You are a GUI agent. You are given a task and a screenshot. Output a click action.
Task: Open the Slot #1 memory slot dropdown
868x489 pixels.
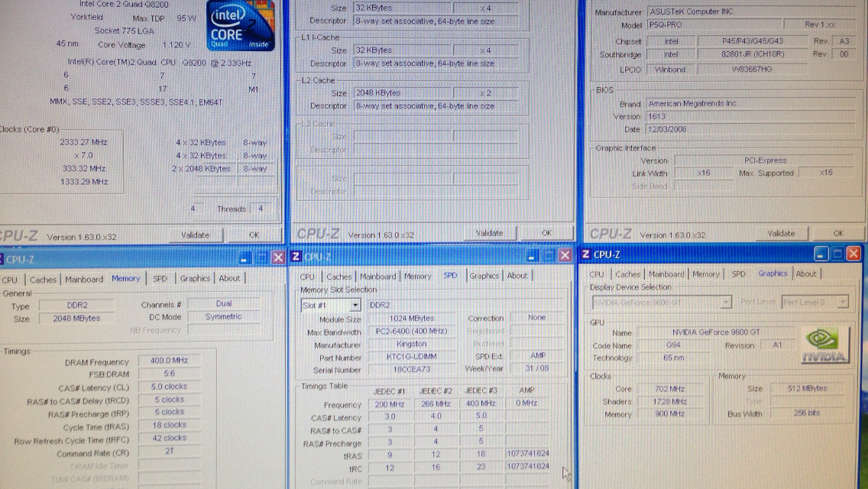tap(355, 305)
